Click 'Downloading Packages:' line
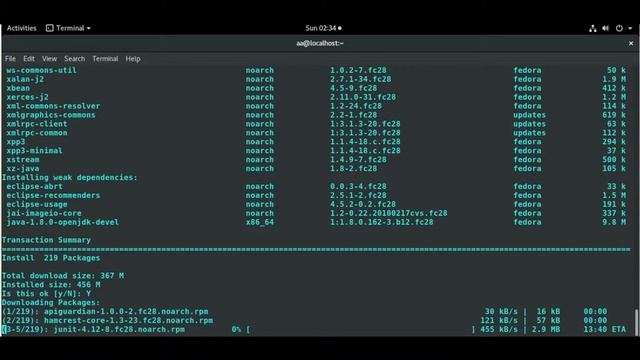Screen dimensions: 640x360 pyautogui.click(x=51, y=303)
